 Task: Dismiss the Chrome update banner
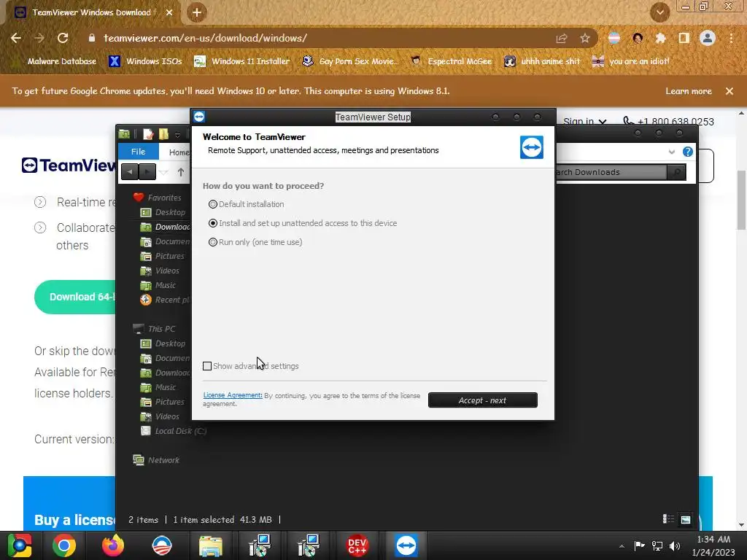point(729,91)
